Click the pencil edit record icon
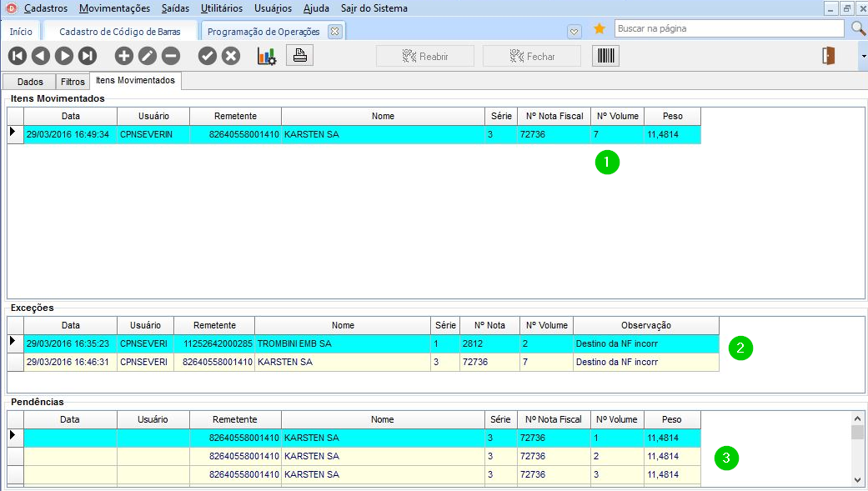Viewport: 868px width, 491px height. (x=147, y=56)
